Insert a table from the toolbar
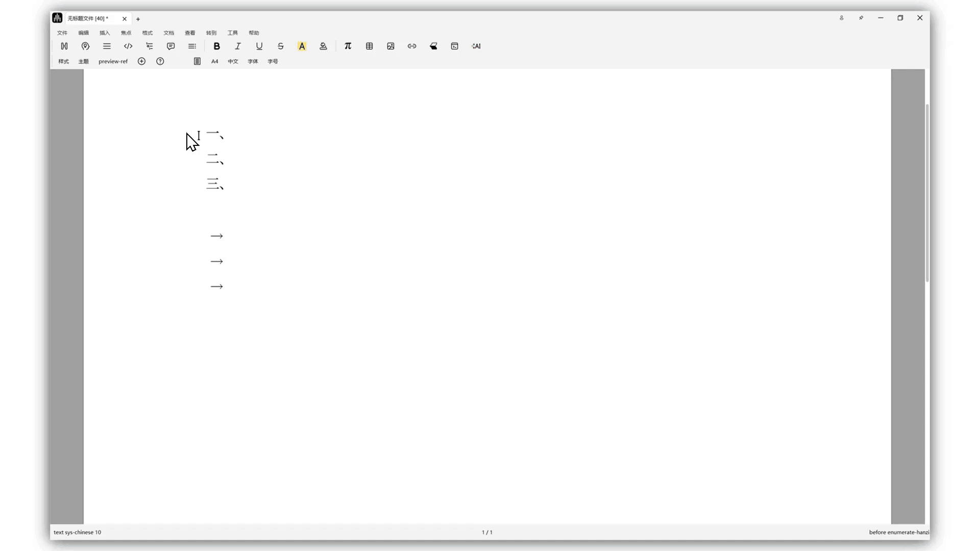 369,46
